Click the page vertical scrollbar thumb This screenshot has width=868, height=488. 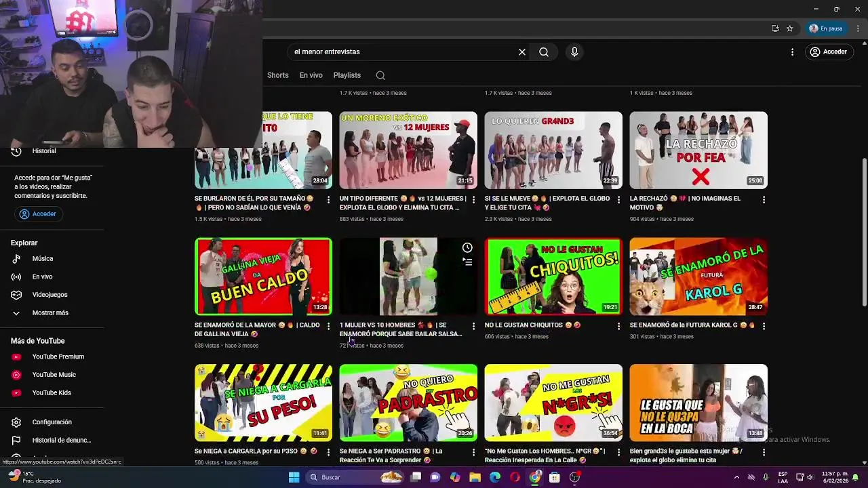[x=864, y=232]
